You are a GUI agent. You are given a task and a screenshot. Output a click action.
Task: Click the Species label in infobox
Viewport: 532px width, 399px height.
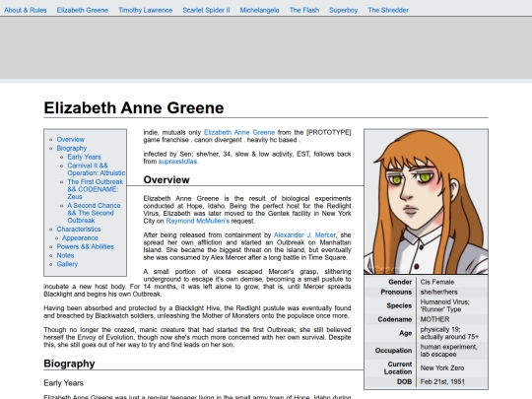399,305
